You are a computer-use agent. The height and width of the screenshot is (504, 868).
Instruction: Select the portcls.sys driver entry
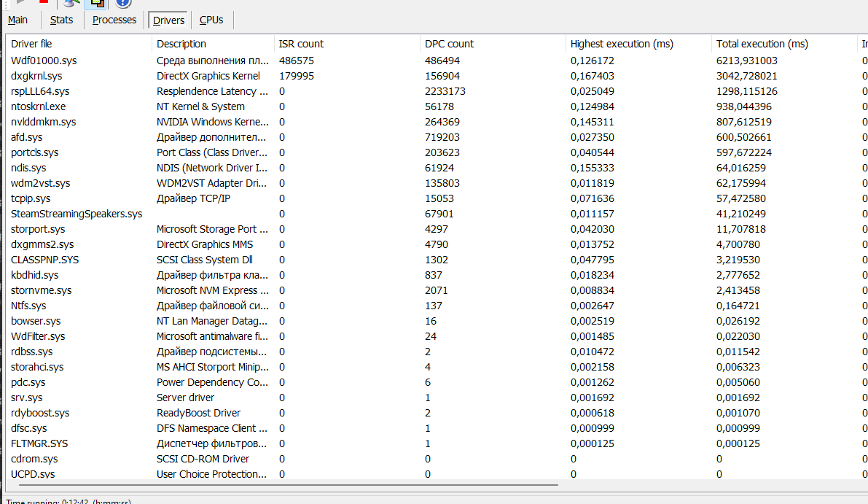click(x=34, y=152)
